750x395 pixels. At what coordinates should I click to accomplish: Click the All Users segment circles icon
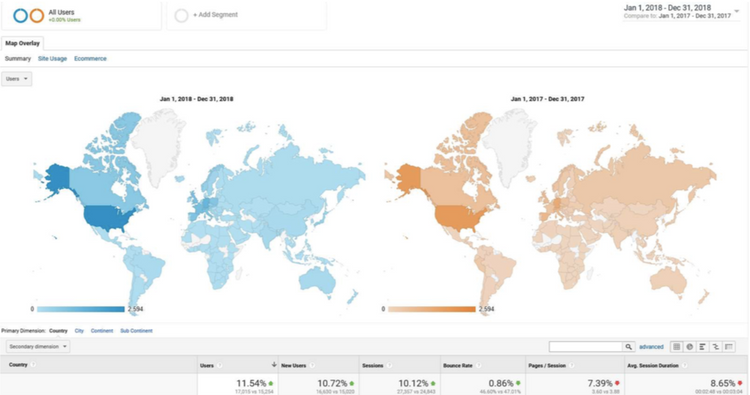(29, 16)
